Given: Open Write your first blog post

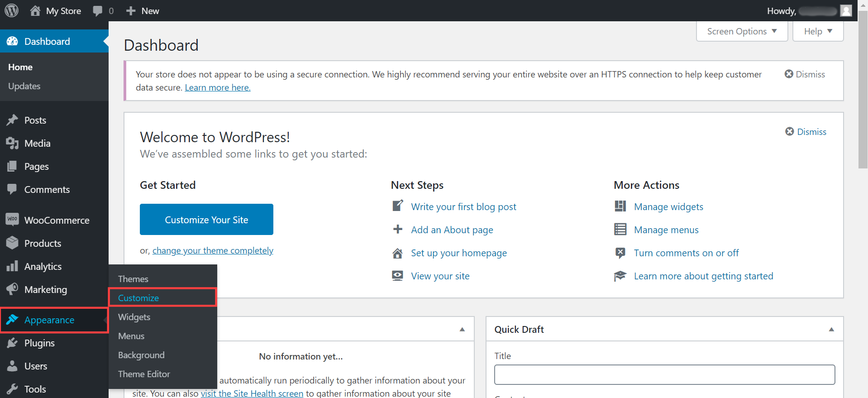Looking at the screenshot, I should pos(463,206).
